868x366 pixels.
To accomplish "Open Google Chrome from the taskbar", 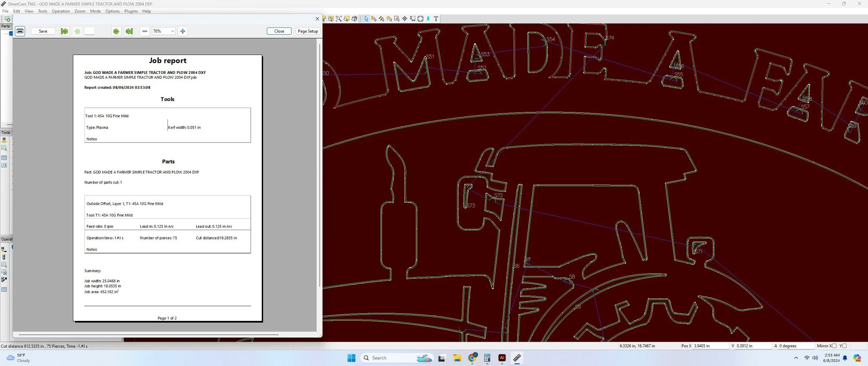I will tap(473, 358).
